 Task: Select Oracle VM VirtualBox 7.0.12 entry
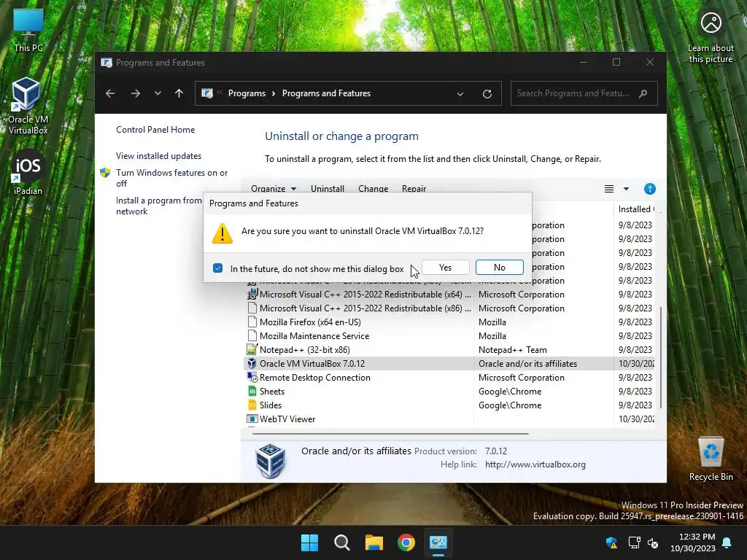pos(449,363)
